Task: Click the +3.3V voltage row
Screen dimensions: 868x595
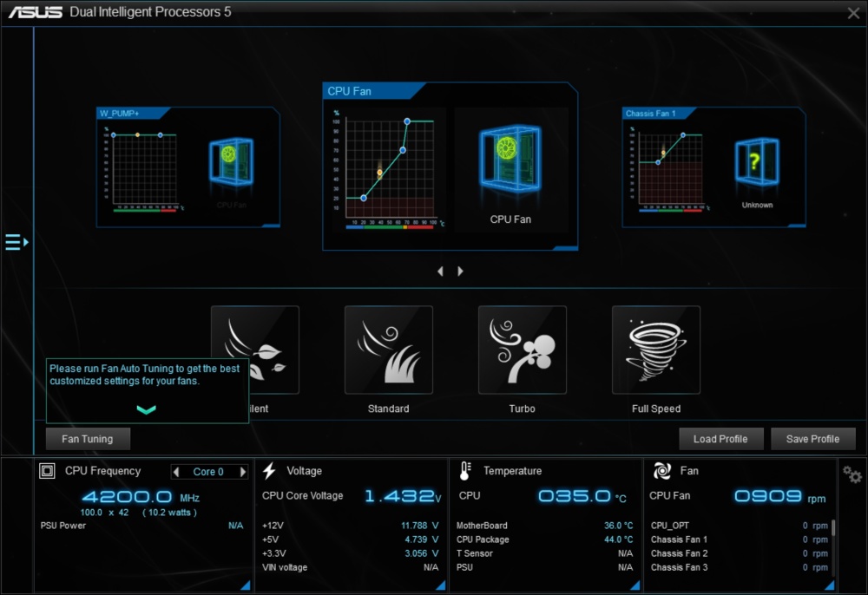Action: click(x=351, y=553)
